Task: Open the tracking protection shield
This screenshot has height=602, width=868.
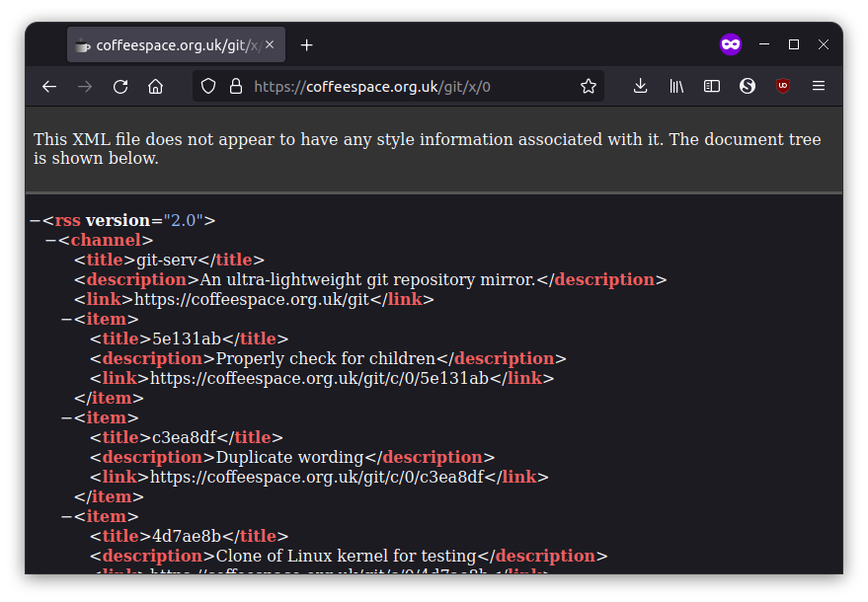Action: click(x=208, y=86)
